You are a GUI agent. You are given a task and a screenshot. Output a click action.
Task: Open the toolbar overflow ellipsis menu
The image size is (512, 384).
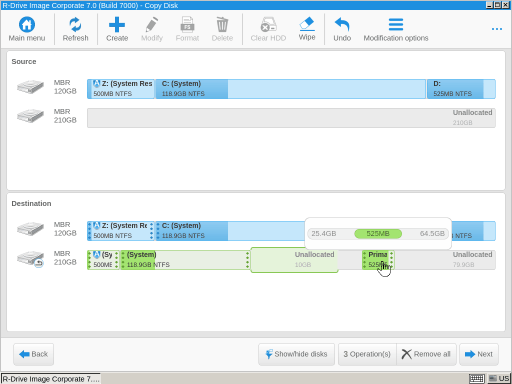tap(497, 29)
